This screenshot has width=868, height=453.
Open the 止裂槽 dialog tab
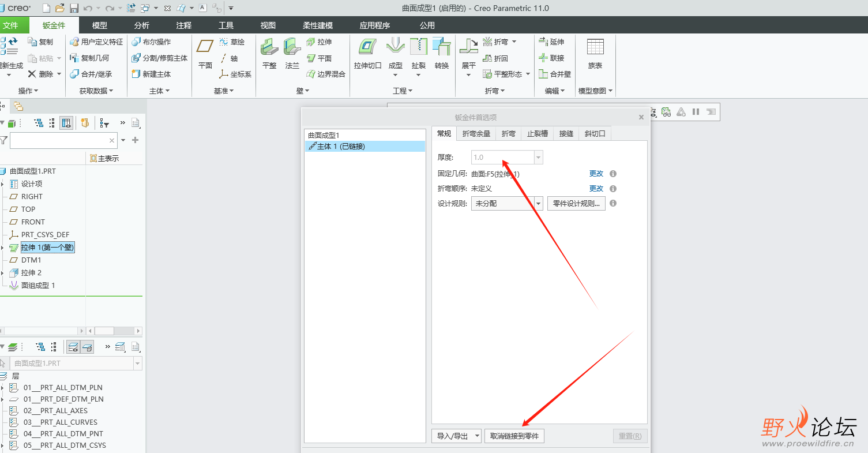(538, 133)
